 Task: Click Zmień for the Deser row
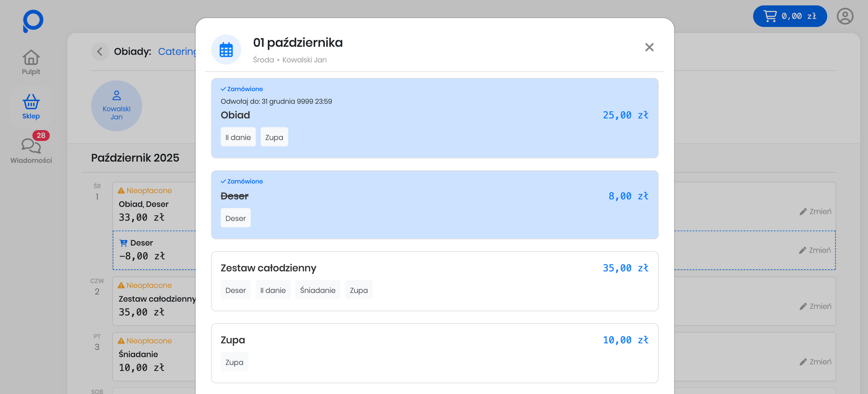coord(815,250)
